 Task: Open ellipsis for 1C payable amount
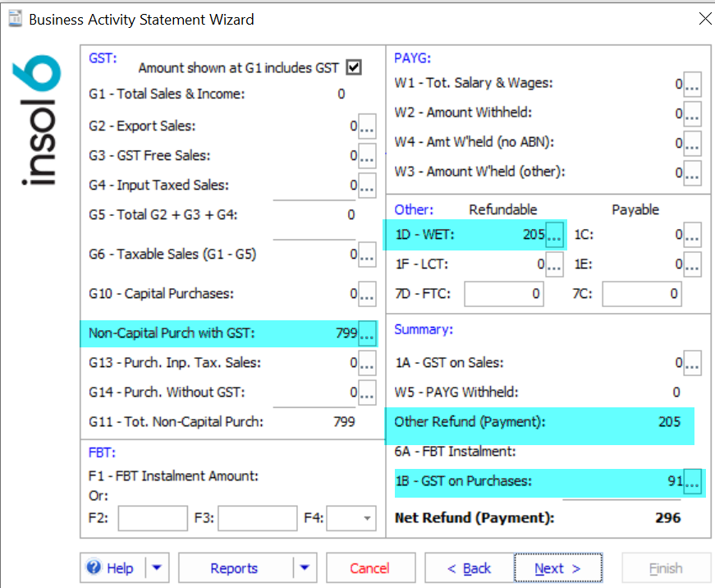coord(692,235)
